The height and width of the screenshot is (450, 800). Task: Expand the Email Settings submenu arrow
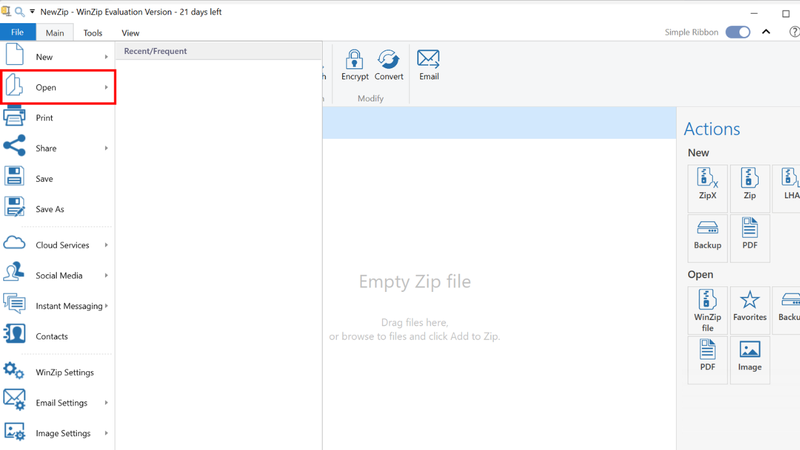tap(106, 403)
